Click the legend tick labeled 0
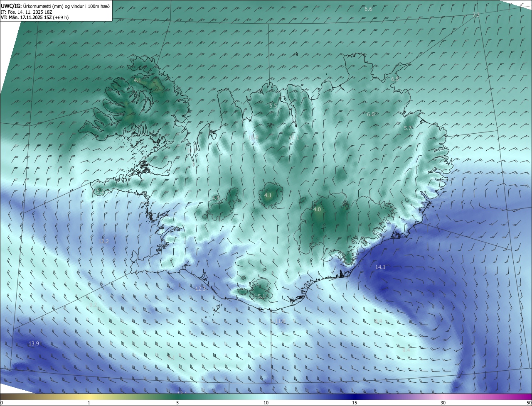 (x=2, y=403)
